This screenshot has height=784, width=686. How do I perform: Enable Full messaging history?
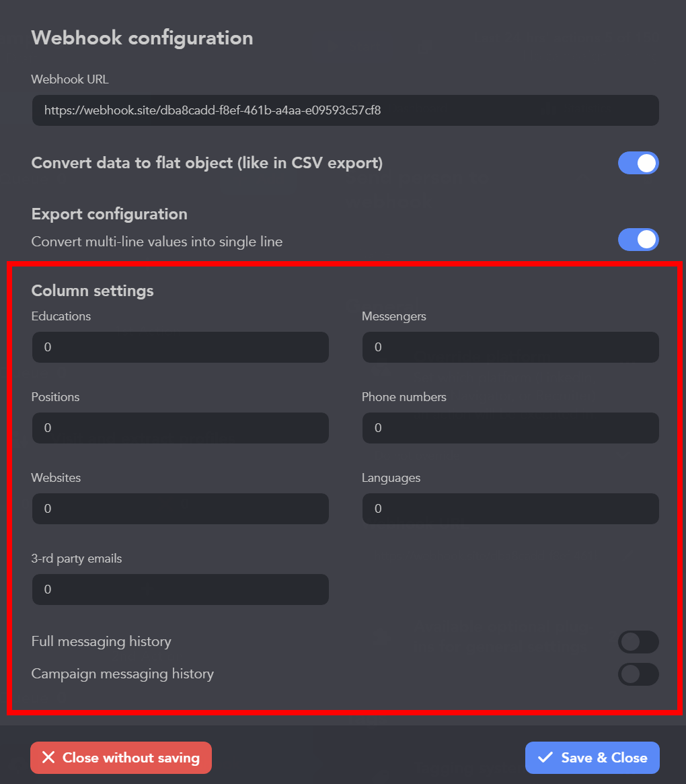click(638, 641)
